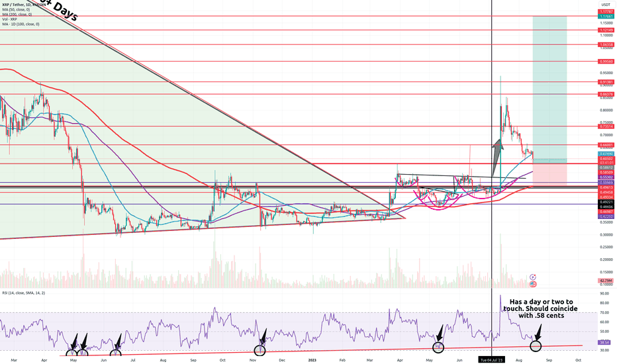Select the 0.73514 price level label
The width and height of the screenshot is (617, 364).
tap(606, 126)
